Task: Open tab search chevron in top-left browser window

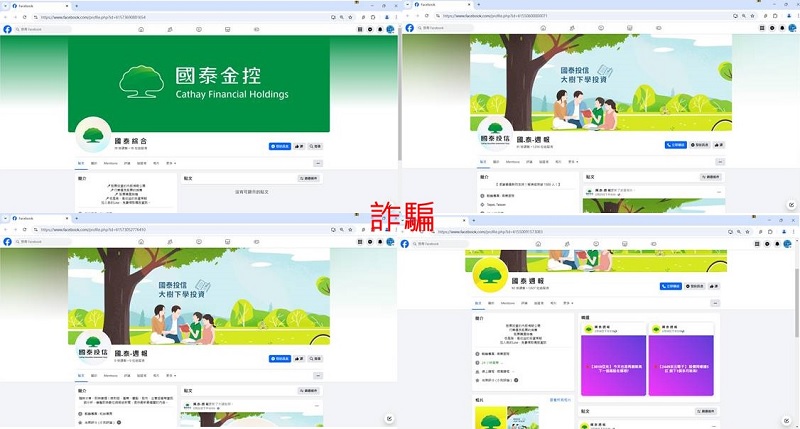Action: [5, 6]
